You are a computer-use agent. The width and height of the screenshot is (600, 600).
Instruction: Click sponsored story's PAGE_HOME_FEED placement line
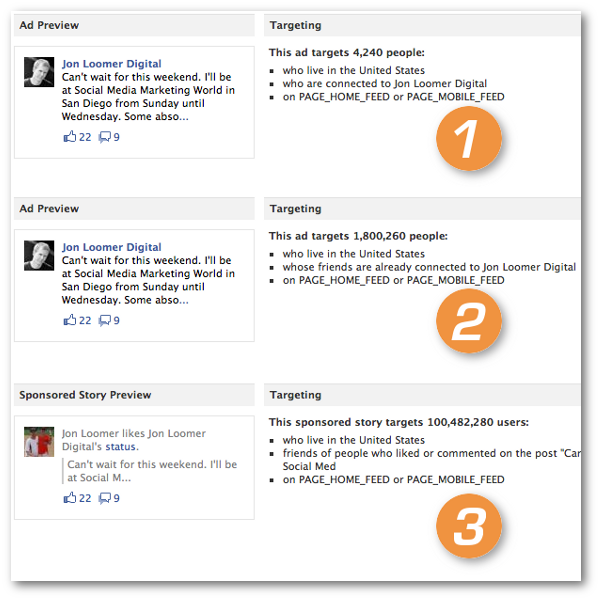[393, 479]
